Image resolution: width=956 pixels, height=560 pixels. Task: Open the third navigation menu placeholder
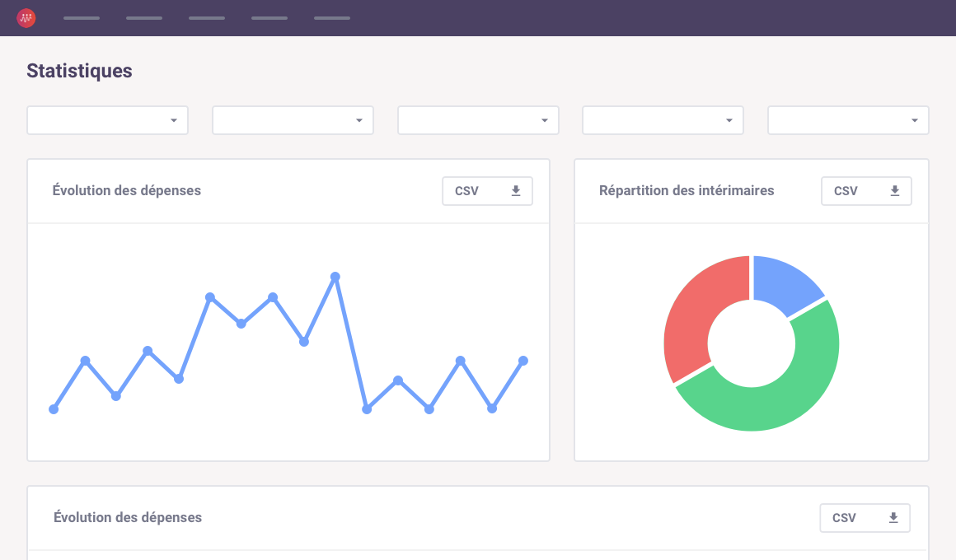(207, 18)
